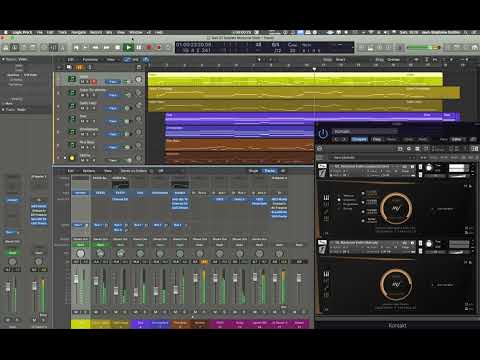
Task: Adjust the Tune knob on the lower Kontakt instrument
Action: 429,244
